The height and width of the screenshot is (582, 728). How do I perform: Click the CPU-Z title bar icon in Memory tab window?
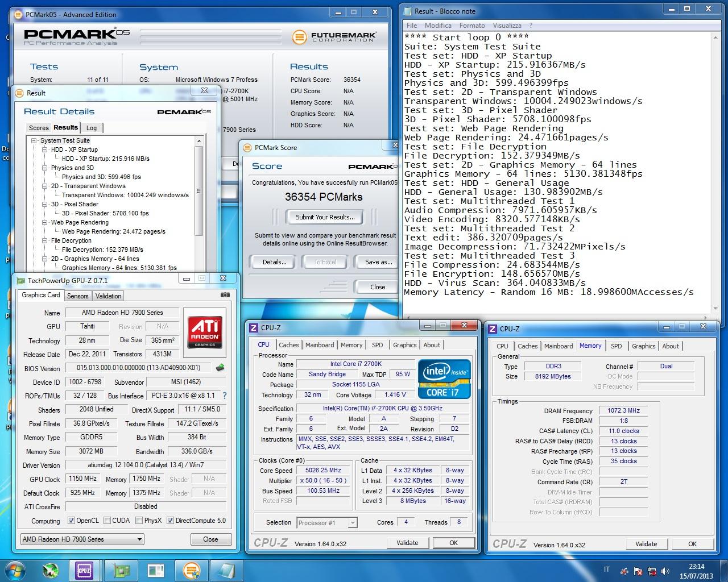pyautogui.click(x=493, y=329)
